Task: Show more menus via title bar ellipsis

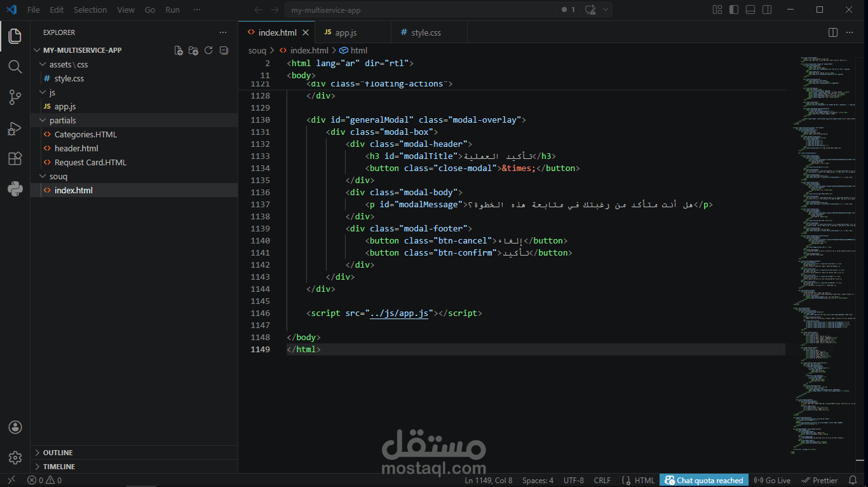Action: click(197, 10)
